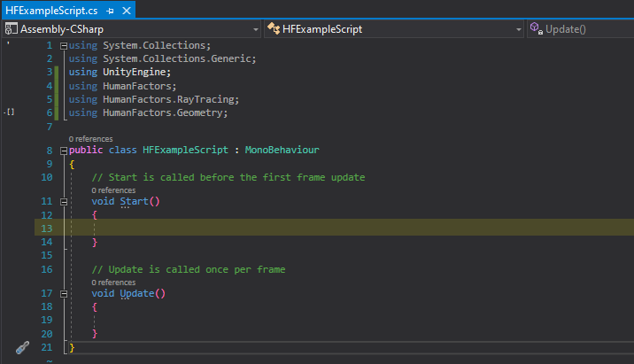634x364 pixels.
Task: Click the Update() method icon
Action: coord(536,28)
